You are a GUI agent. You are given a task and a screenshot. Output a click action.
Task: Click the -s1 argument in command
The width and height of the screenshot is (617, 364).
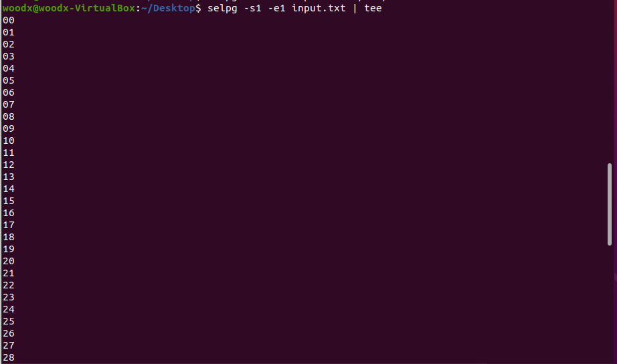pos(253,8)
